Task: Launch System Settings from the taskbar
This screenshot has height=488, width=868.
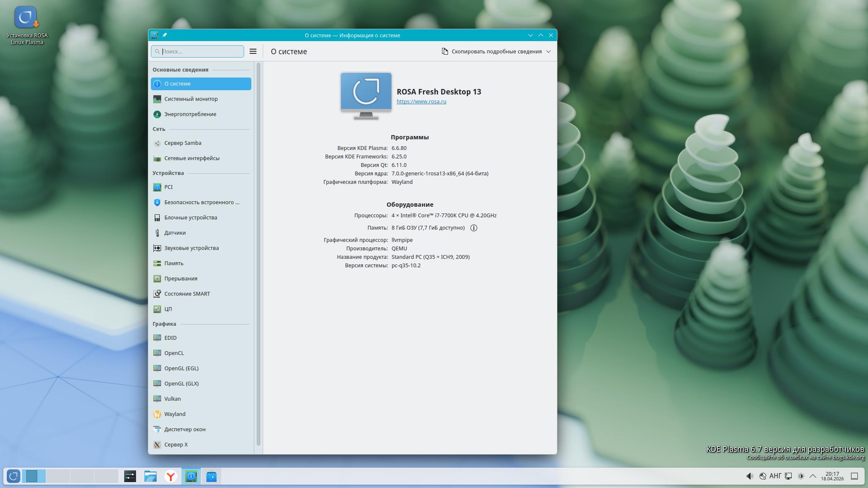Action: (130, 476)
